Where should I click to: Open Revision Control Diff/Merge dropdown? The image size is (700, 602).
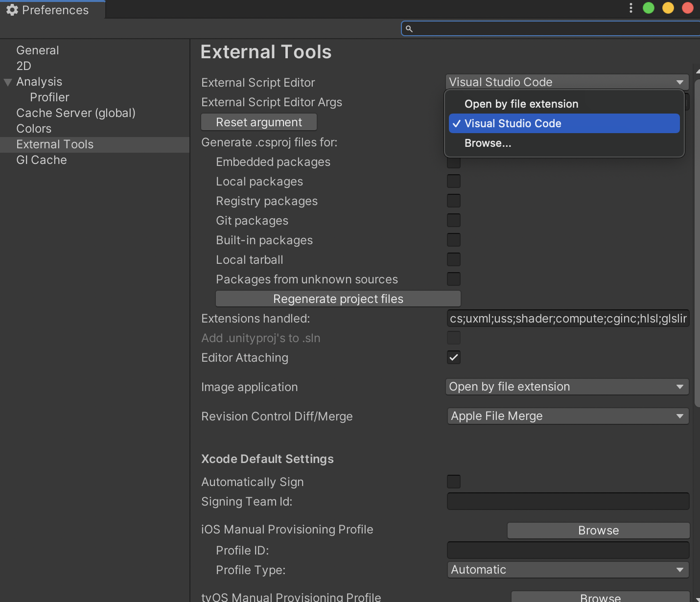(568, 416)
